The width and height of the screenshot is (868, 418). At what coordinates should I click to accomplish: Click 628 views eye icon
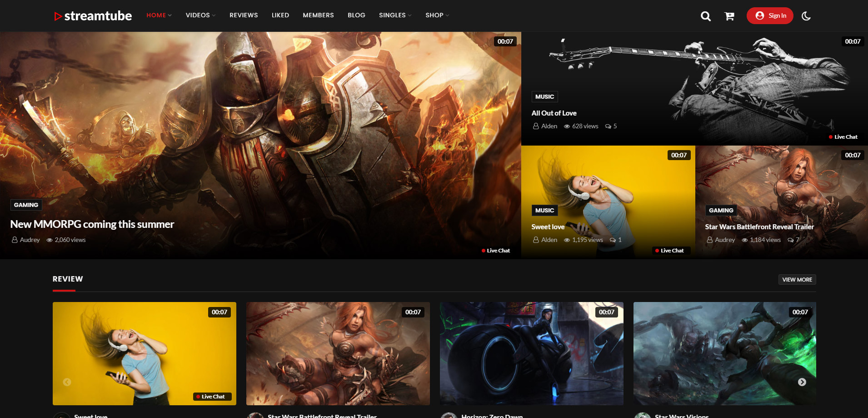click(x=567, y=126)
